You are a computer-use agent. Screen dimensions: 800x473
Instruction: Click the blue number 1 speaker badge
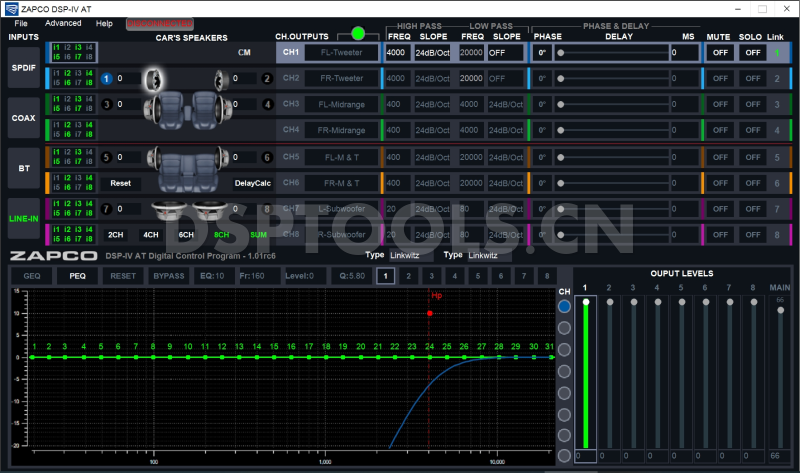coord(107,78)
